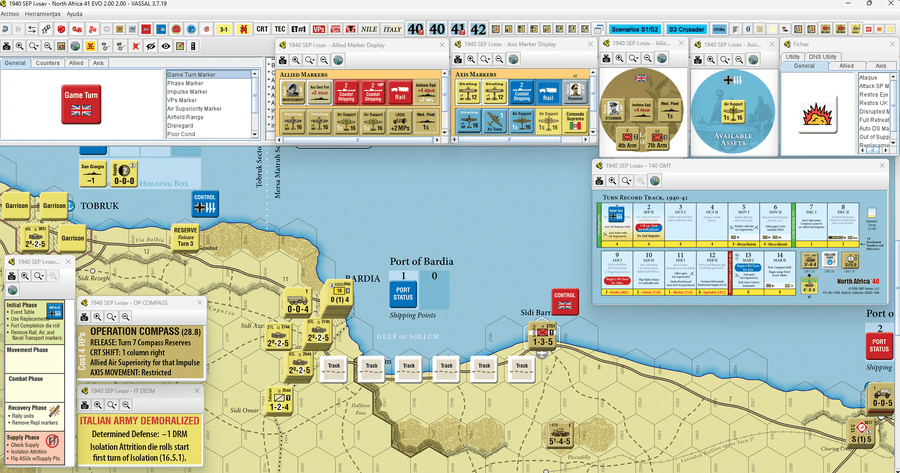Open the Archivo menu
The image size is (900, 473).
(x=10, y=13)
